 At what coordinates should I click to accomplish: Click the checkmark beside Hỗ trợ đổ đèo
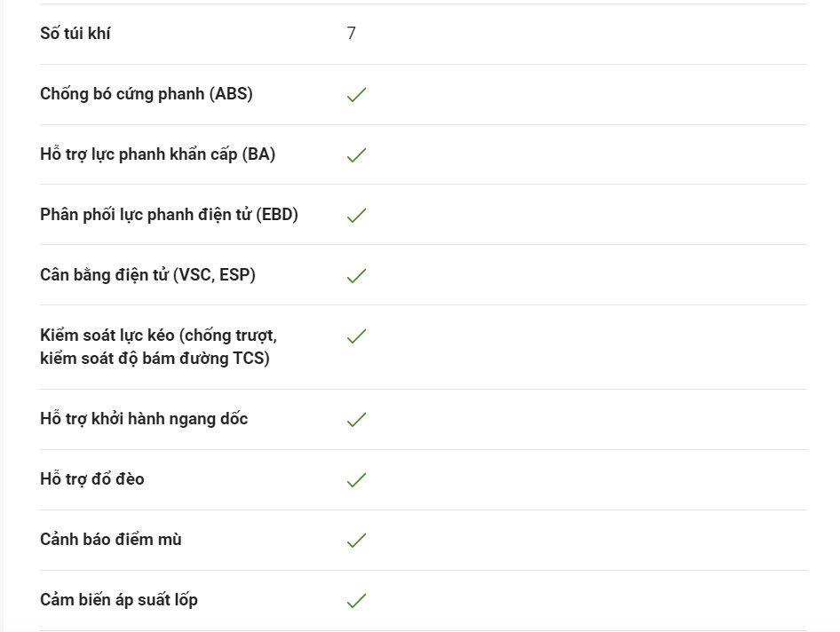356,479
